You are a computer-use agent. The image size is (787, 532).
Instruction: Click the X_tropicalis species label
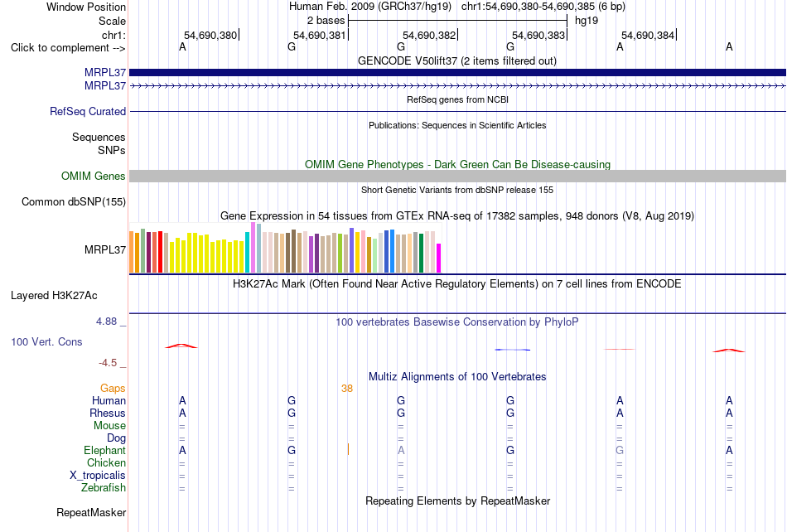[98, 476]
